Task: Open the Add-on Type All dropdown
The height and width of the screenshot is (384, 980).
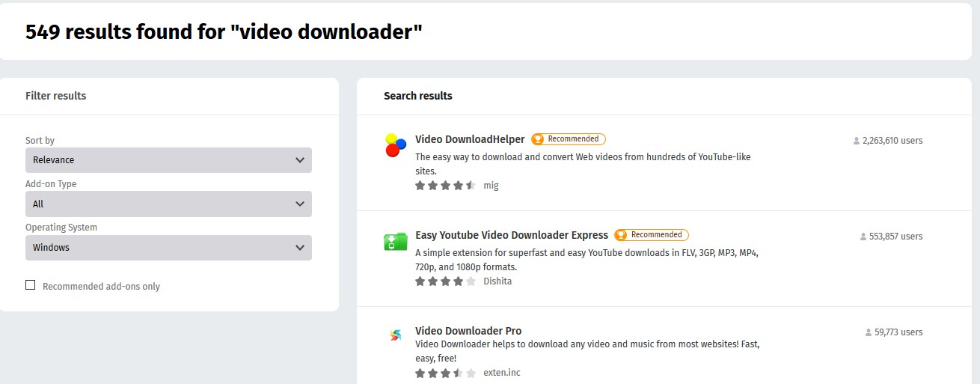Action: click(168, 204)
